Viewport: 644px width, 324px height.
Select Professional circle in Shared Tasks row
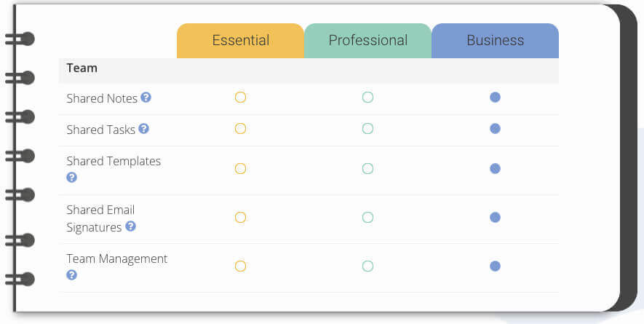pos(367,129)
